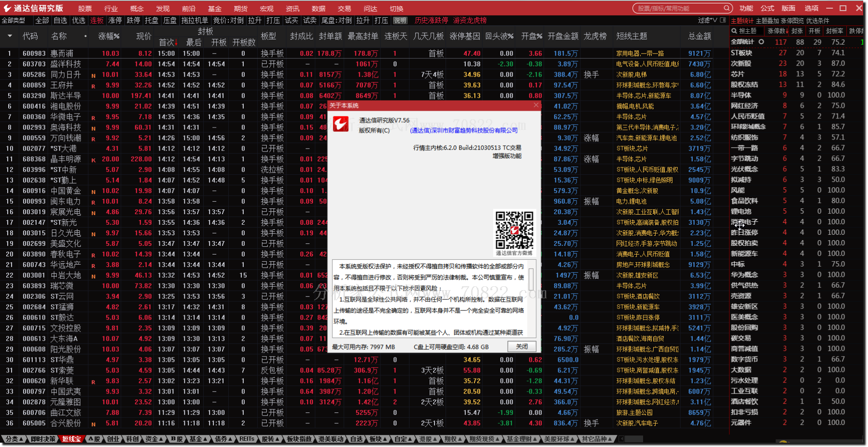
Task: Click the R marker on 闽东电力 row
Action: [93, 203]
